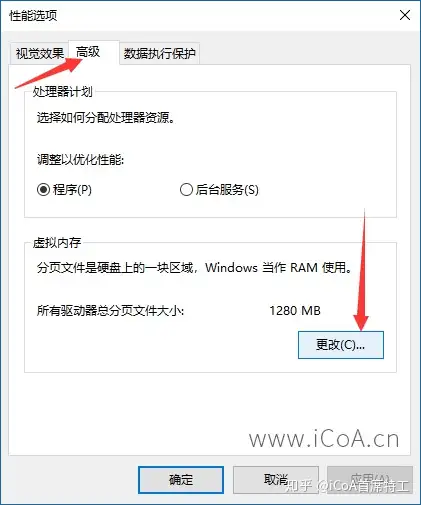The image size is (421, 505).
Task: Click the greyed-out 应用(A) button
Action: tap(370, 480)
